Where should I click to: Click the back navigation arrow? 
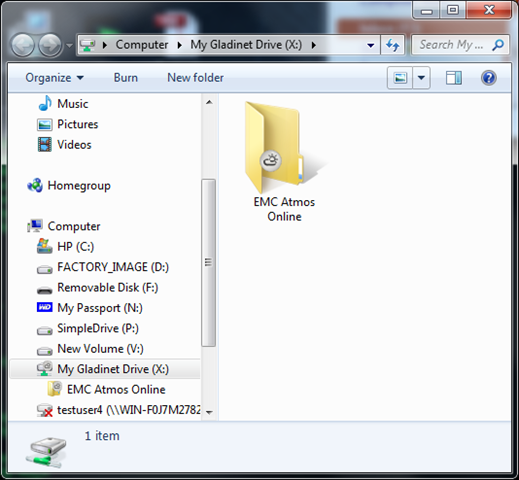[x=23, y=45]
